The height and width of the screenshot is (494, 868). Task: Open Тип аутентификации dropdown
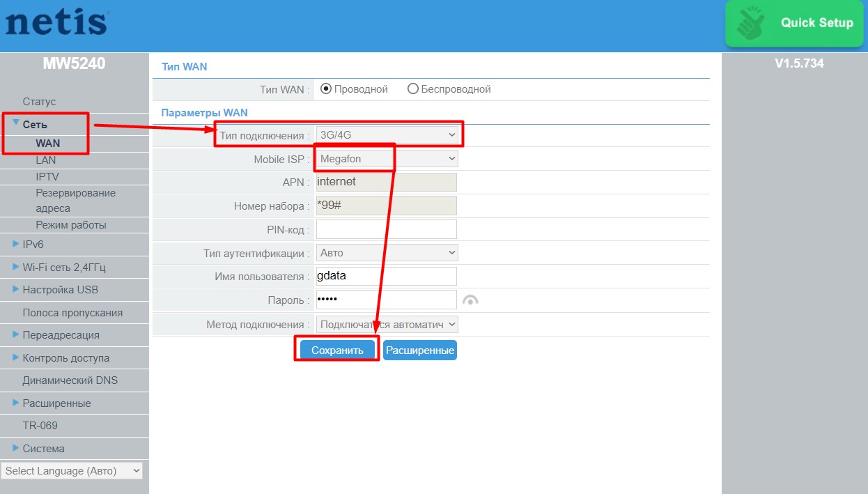[x=387, y=253]
